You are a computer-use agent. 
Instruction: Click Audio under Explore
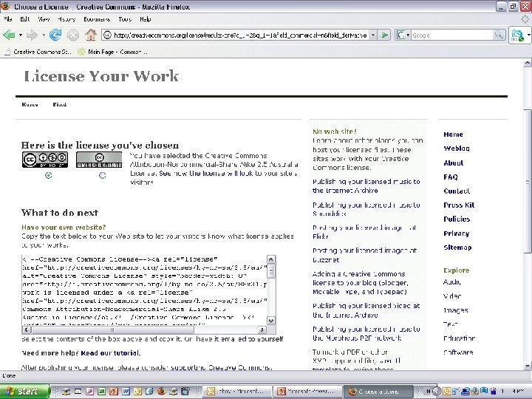(x=452, y=282)
